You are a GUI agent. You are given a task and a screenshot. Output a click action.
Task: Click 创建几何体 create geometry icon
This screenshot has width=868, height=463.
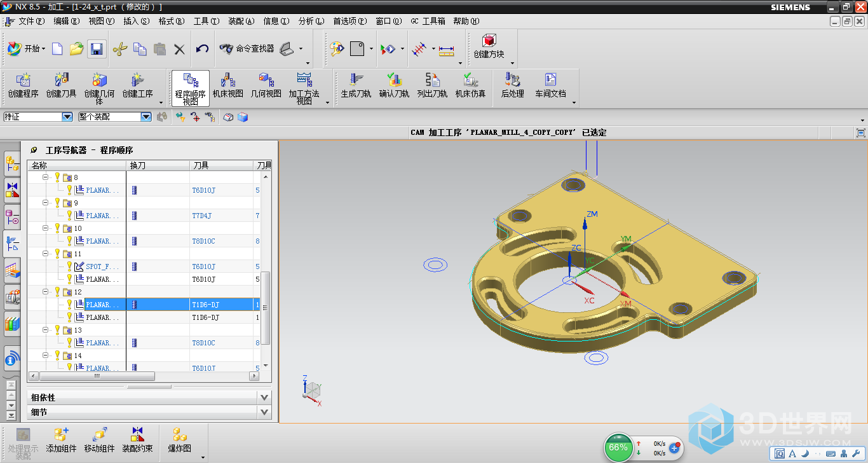click(x=100, y=88)
